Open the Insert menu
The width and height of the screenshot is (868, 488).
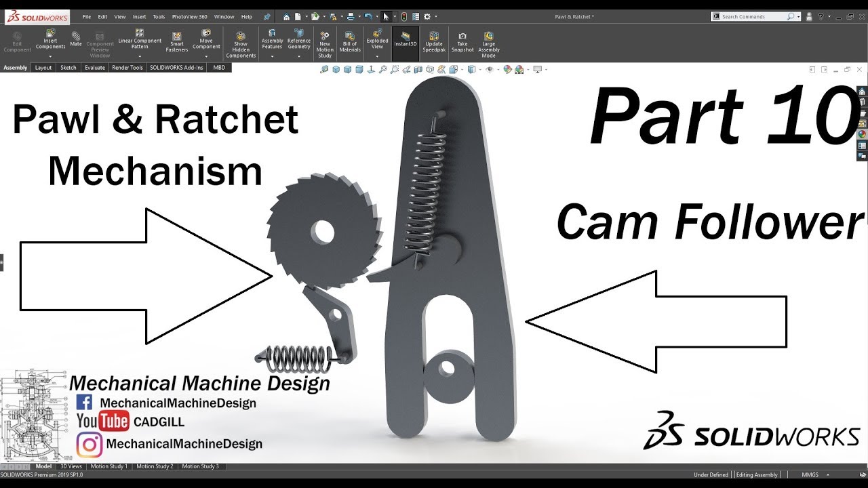point(139,16)
